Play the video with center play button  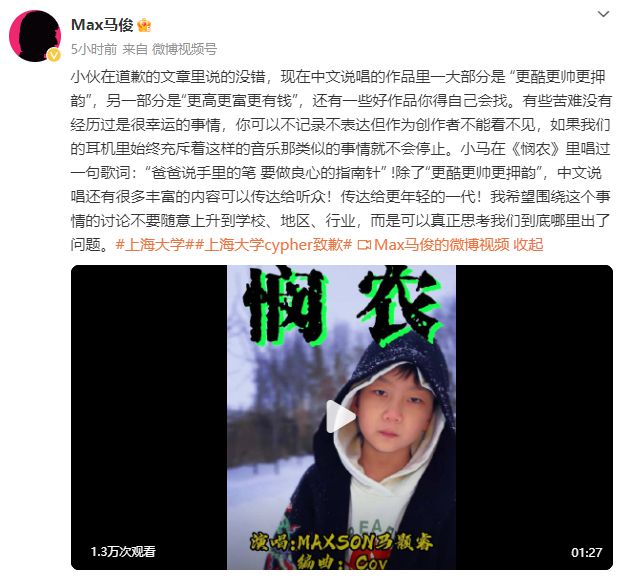pyautogui.click(x=340, y=416)
